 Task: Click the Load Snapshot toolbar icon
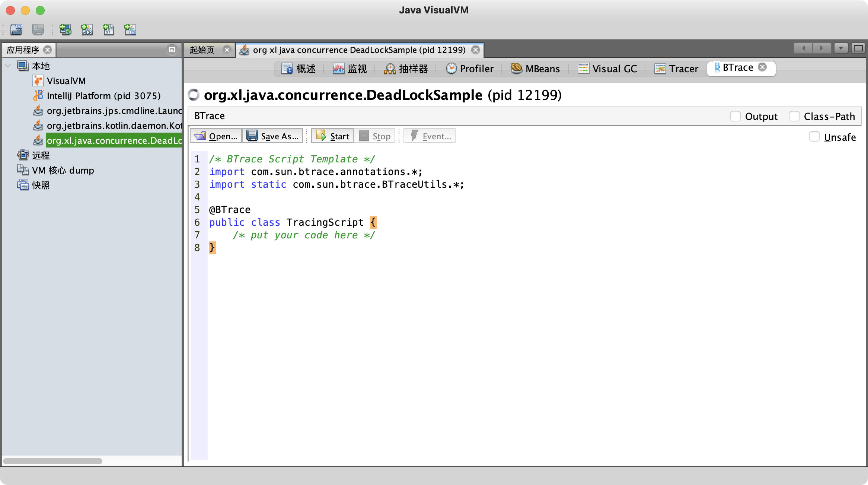coord(16,29)
